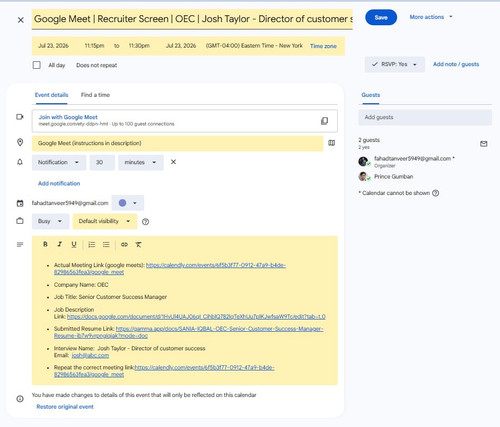Insert a numbered list
This screenshot has height=427, width=500.
(x=92, y=245)
